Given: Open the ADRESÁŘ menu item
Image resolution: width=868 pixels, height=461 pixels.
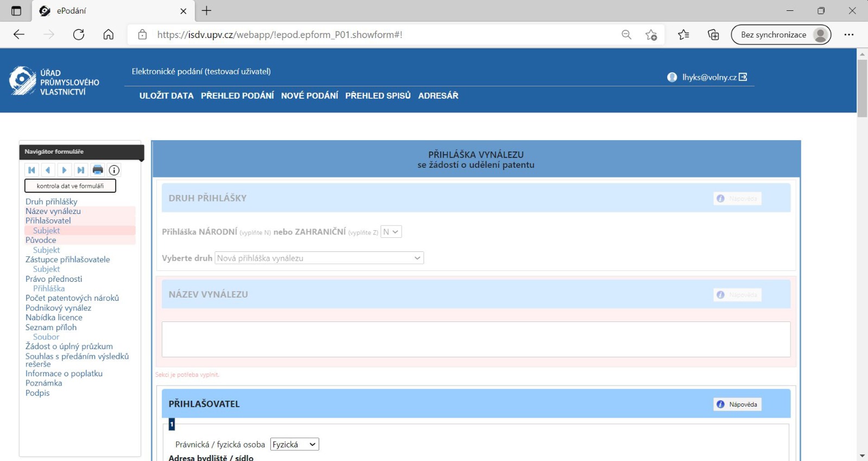Looking at the screenshot, I should coord(438,96).
